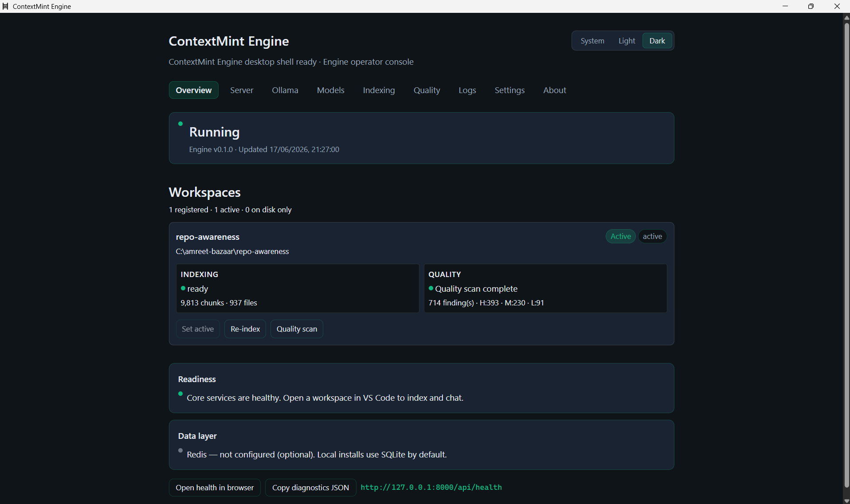Click Open health in browser
850x504 pixels.
coord(215,488)
